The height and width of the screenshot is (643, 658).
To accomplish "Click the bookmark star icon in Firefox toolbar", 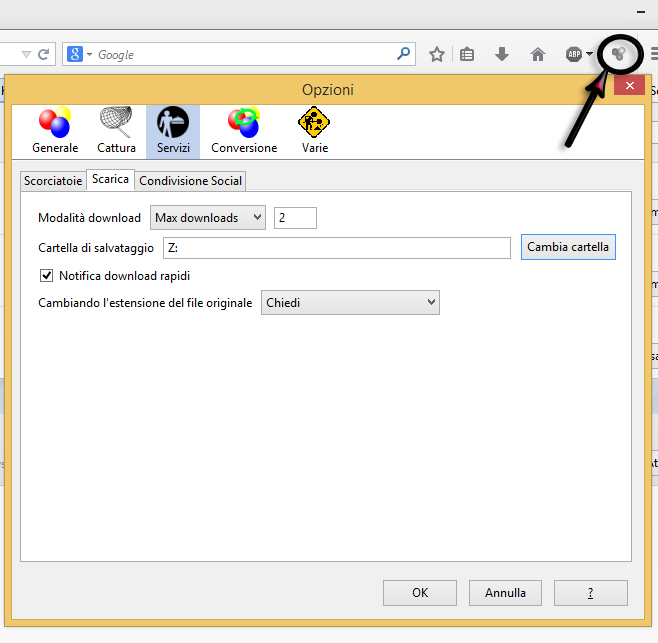I will tap(436, 55).
